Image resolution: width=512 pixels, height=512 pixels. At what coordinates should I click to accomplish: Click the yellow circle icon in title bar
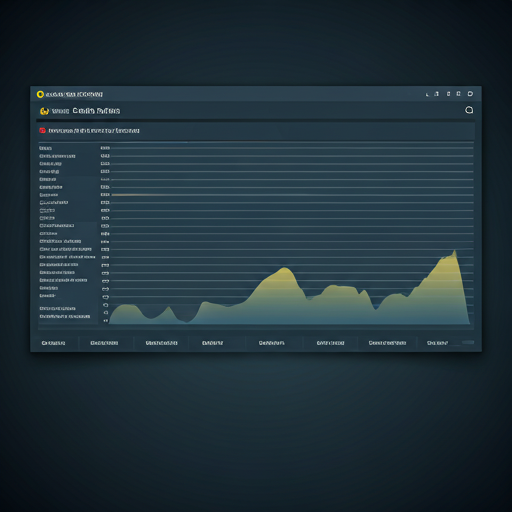[x=40, y=94]
